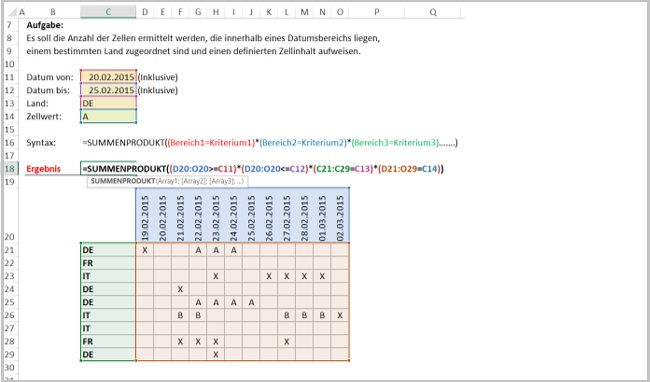Select row header 25

(9, 302)
